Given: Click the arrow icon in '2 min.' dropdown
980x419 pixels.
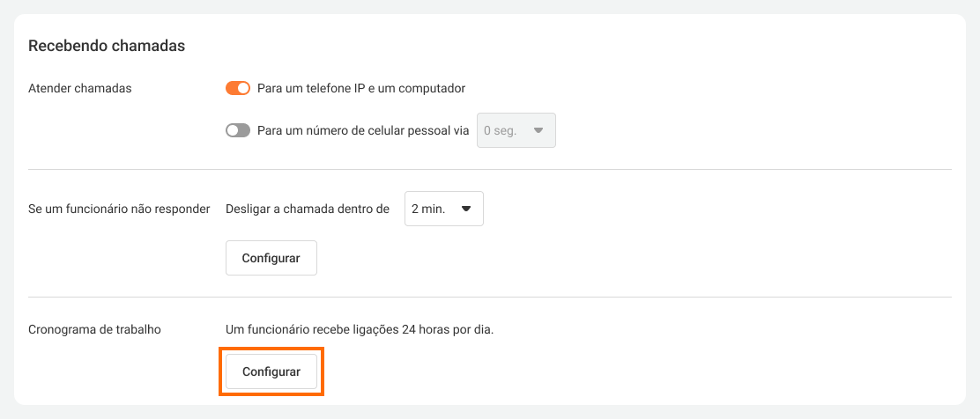Looking at the screenshot, I should pos(466,209).
